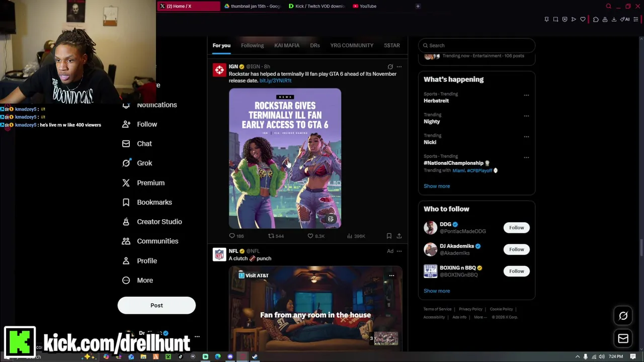Viewport: 644px width, 362px height.
Task: Open Discord from the taskbar
Action: tap(230, 357)
